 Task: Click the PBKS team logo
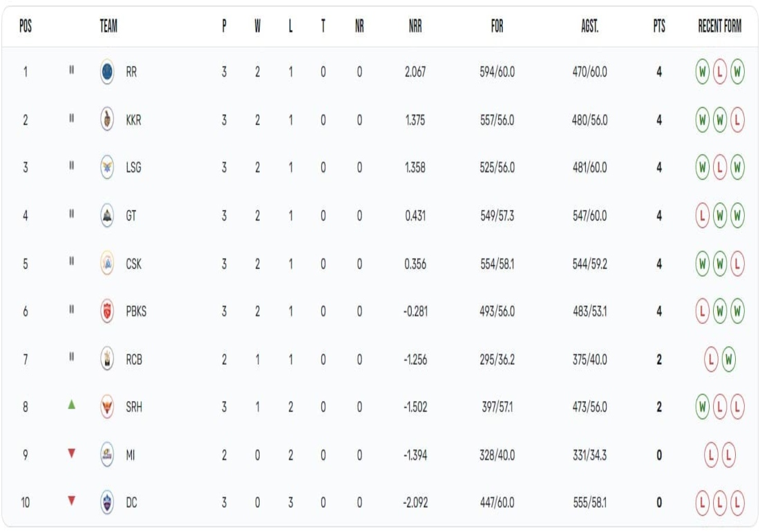(x=107, y=311)
